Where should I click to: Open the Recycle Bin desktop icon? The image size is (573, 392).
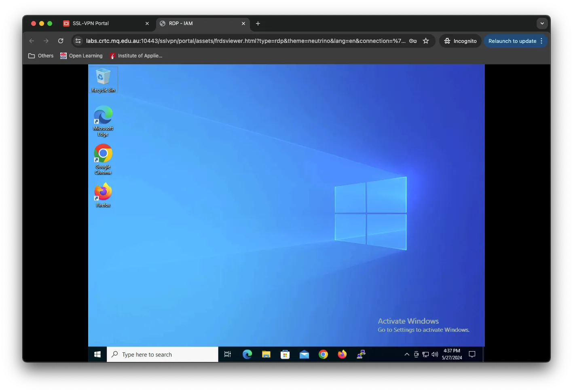coord(103,80)
